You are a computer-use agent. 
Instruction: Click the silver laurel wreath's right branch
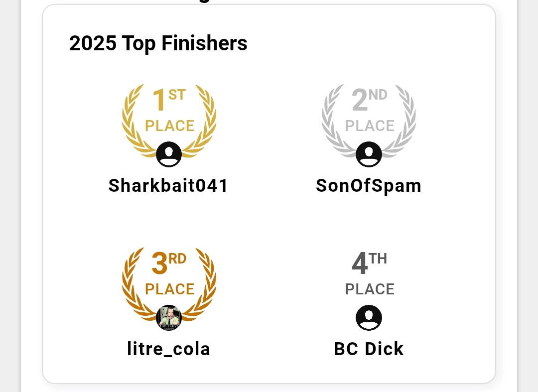pyautogui.click(x=407, y=122)
